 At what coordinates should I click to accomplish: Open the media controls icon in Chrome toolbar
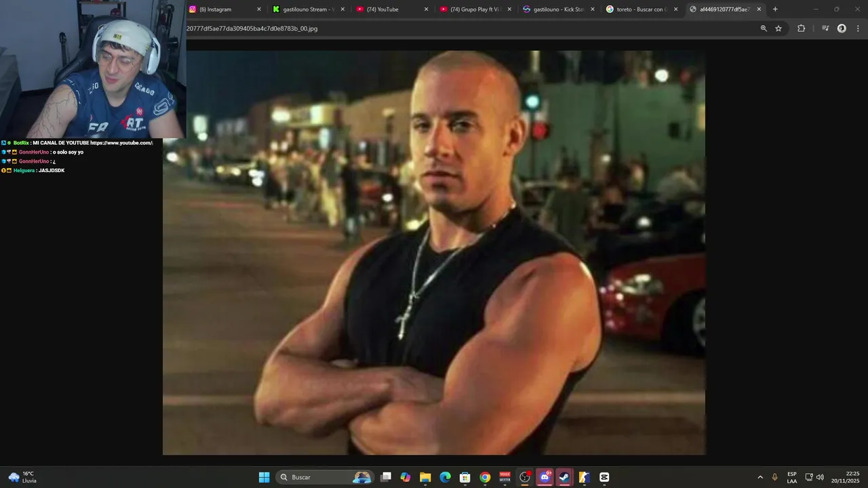[x=825, y=28]
